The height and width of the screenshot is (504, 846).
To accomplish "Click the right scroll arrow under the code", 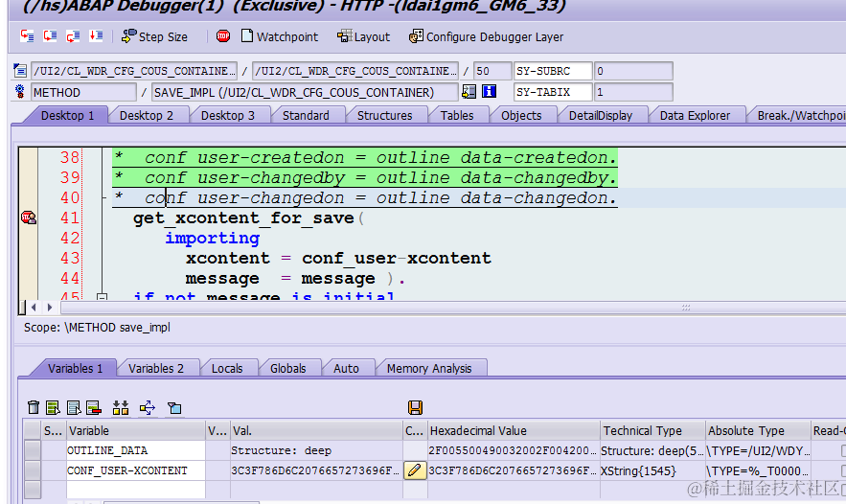I will [x=50, y=307].
